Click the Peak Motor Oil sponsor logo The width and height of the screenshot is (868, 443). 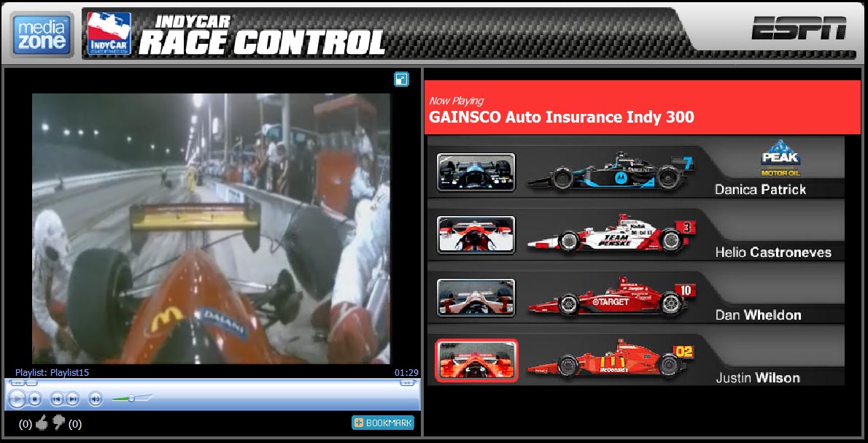point(780,158)
